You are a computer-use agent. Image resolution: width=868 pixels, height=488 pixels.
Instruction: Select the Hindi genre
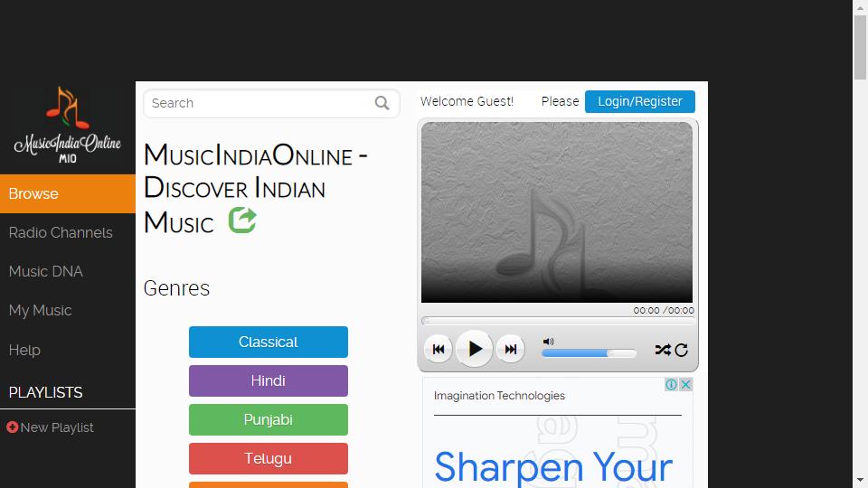point(269,380)
